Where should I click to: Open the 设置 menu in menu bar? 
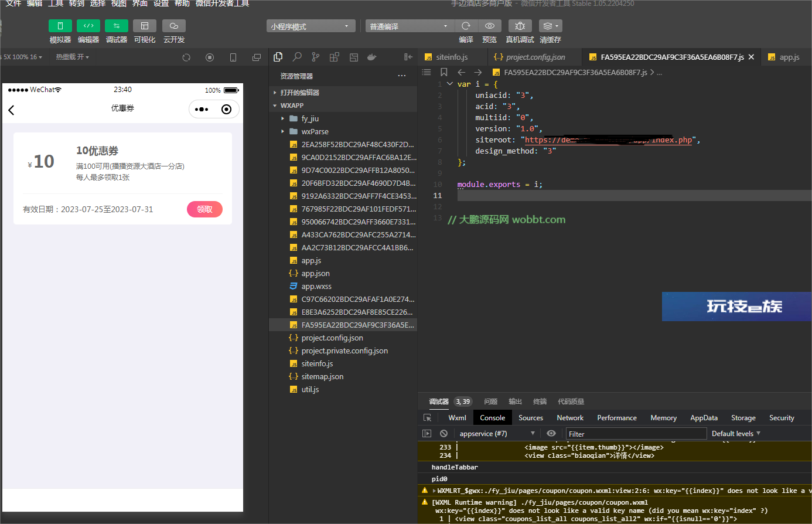161,4
